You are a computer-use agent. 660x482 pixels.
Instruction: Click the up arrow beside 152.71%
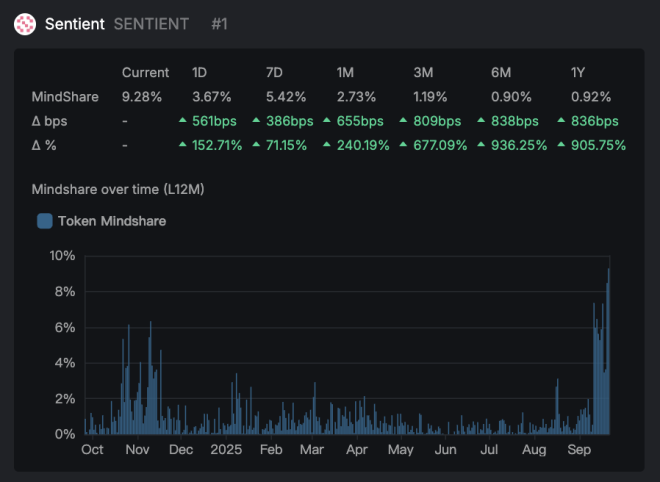(x=183, y=144)
